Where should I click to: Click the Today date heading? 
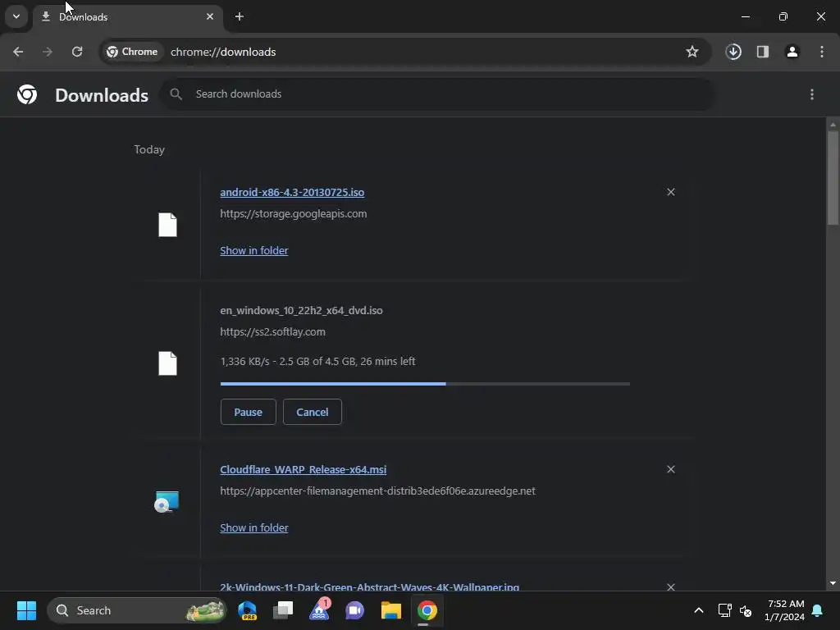coord(149,150)
